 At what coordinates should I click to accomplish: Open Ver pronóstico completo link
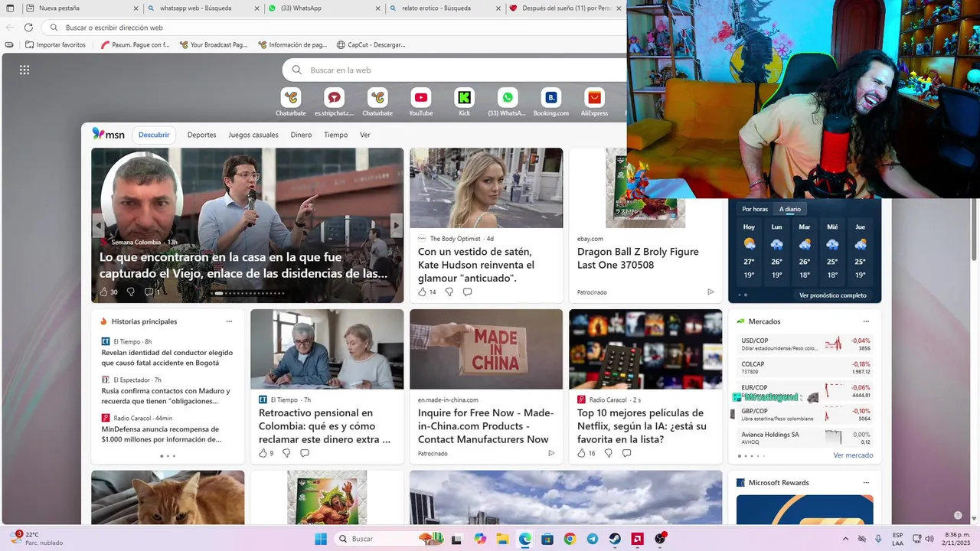833,295
